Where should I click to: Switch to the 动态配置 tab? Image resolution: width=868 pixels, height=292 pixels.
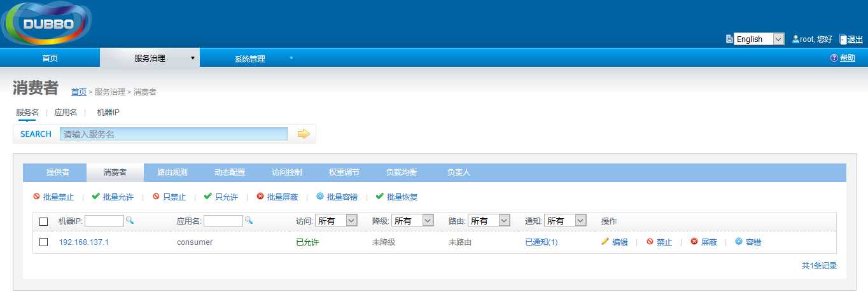tap(230, 172)
